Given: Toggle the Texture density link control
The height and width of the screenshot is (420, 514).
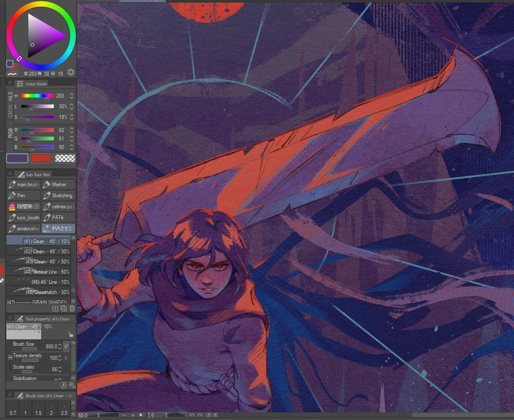Looking at the screenshot, I should pos(10,358).
